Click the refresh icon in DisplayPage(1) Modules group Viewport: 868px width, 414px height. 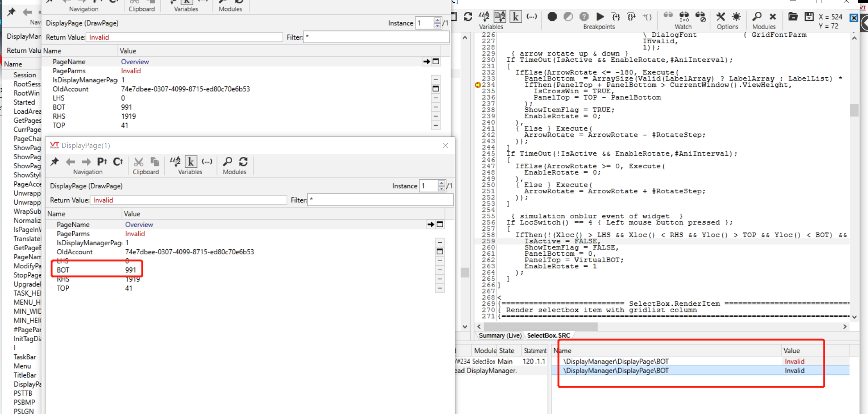click(243, 162)
